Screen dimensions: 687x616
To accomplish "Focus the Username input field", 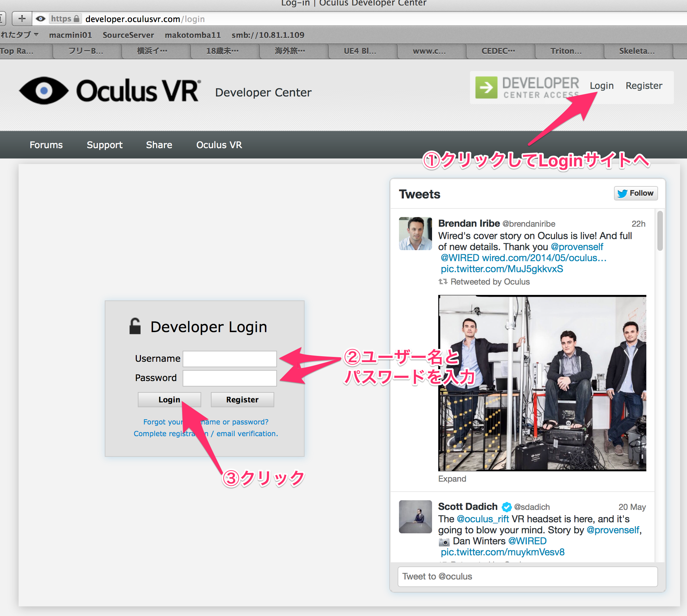I will pyautogui.click(x=229, y=359).
